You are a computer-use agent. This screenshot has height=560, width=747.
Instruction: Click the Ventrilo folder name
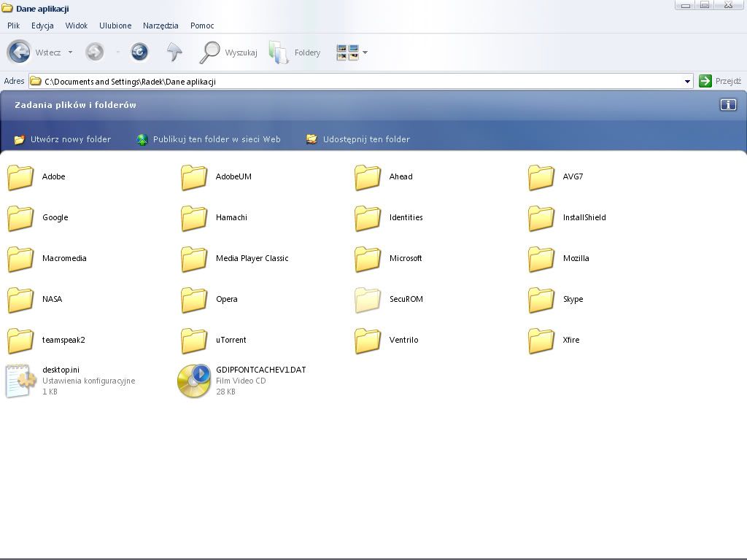tap(403, 340)
